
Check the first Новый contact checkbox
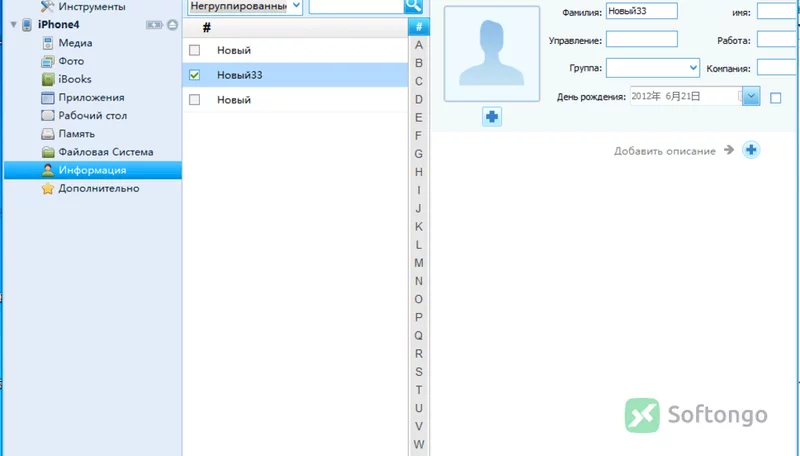(194, 50)
